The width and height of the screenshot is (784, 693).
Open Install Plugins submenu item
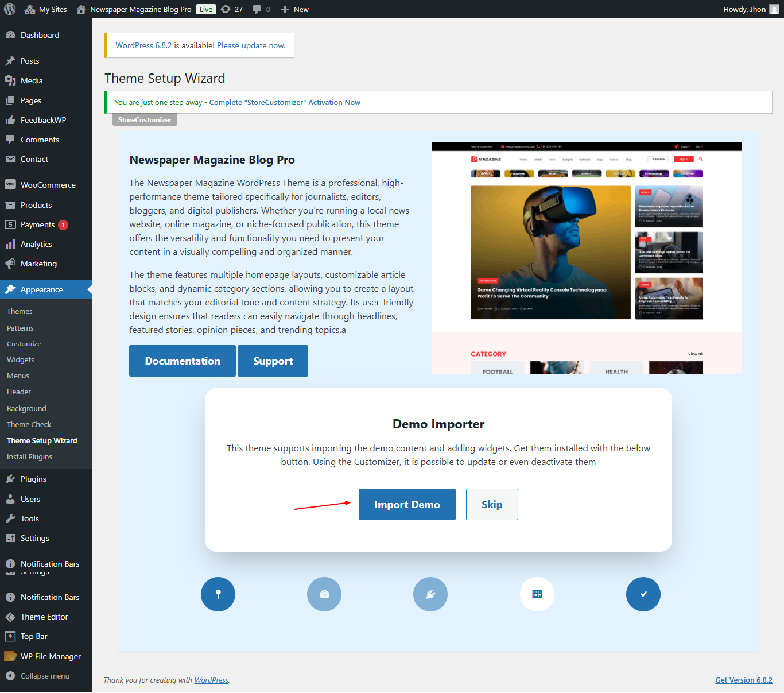(29, 456)
